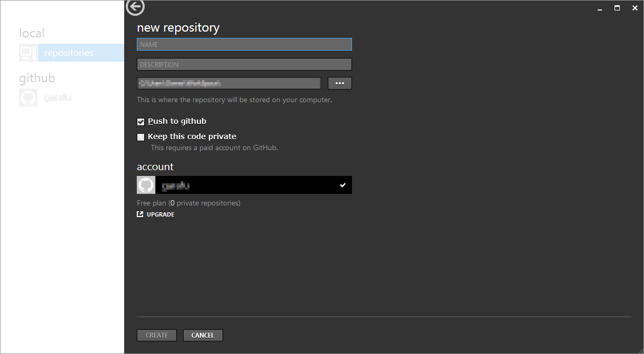Focus the NAME input field
This screenshot has height=354, width=644.
244,44
